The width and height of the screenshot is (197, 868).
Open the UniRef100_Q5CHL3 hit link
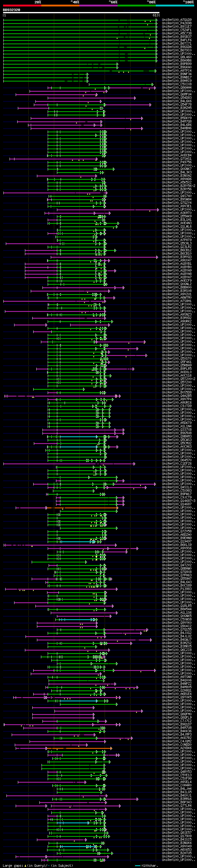[x=177, y=243]
